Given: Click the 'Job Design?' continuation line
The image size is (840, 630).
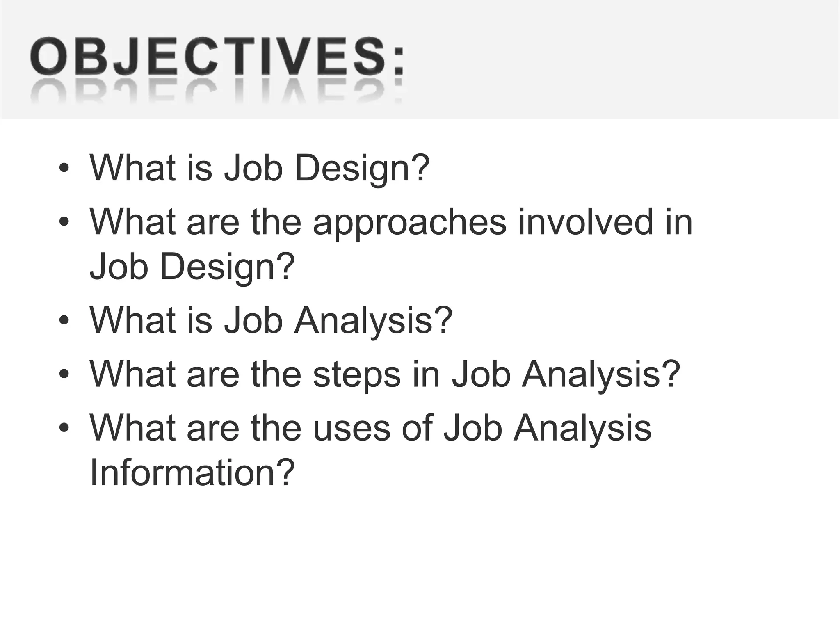Looking at the screenshot, I should pos(192,267).
